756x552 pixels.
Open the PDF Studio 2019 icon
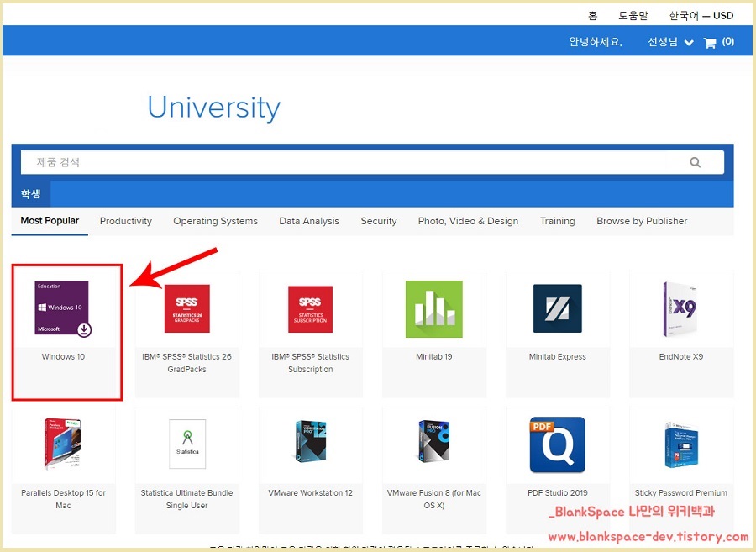(558, 444)
